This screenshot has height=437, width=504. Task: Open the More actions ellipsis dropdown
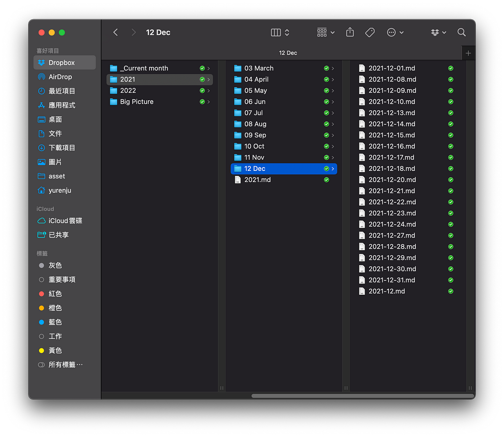coord(395,32)
